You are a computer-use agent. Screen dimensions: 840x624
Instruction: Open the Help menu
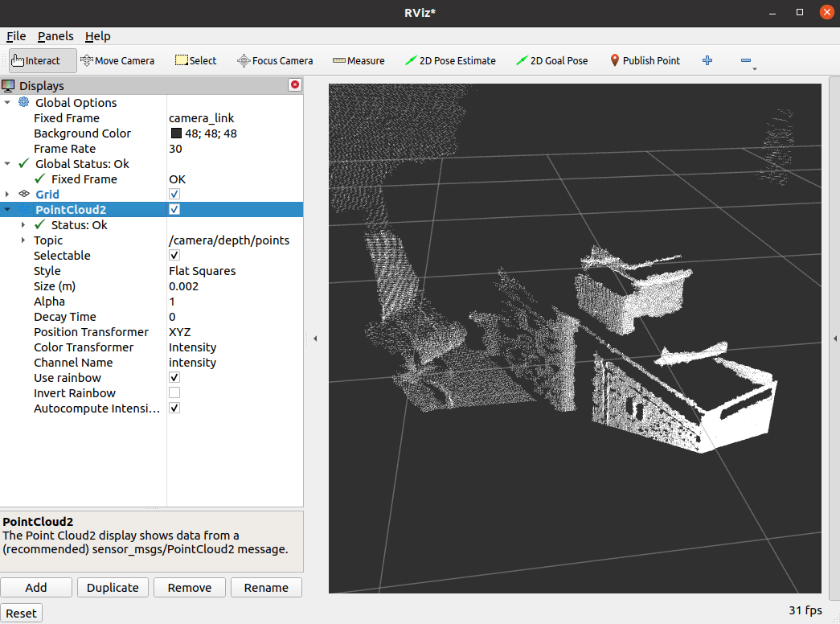(98, 36)
